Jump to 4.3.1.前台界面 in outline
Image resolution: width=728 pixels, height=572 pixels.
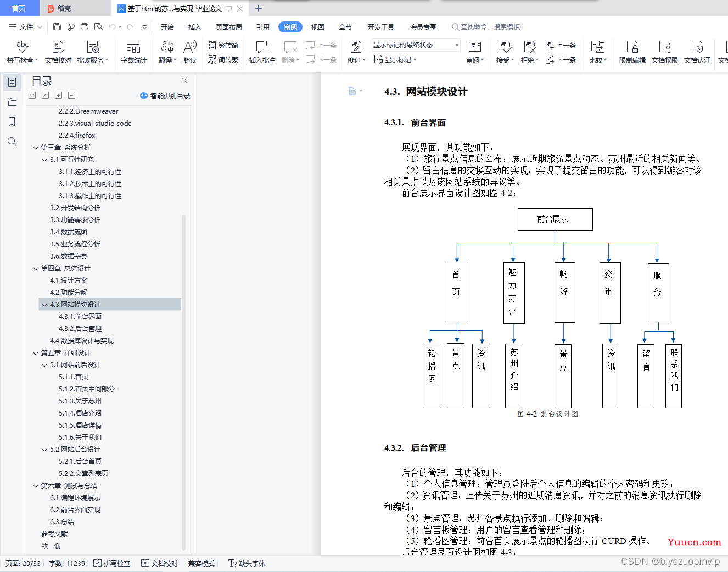tap(80, 317)
